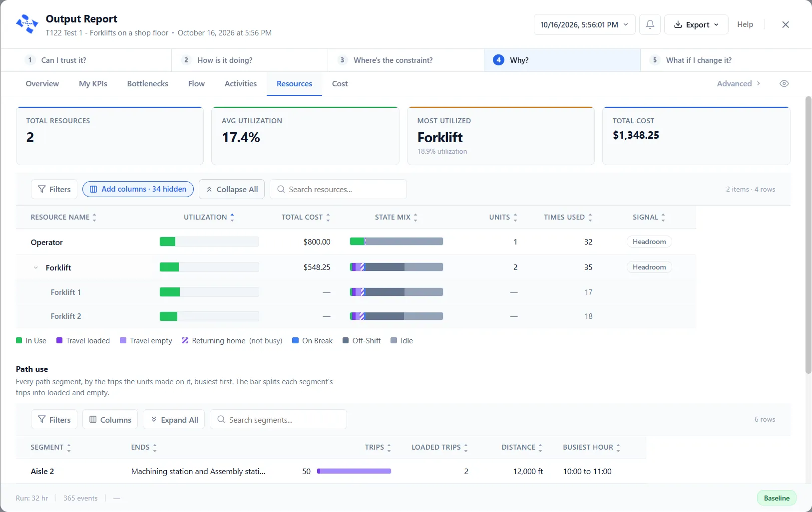Sort the Loaded Trips column
Viewport: 812px width, 512px height.
466,448
